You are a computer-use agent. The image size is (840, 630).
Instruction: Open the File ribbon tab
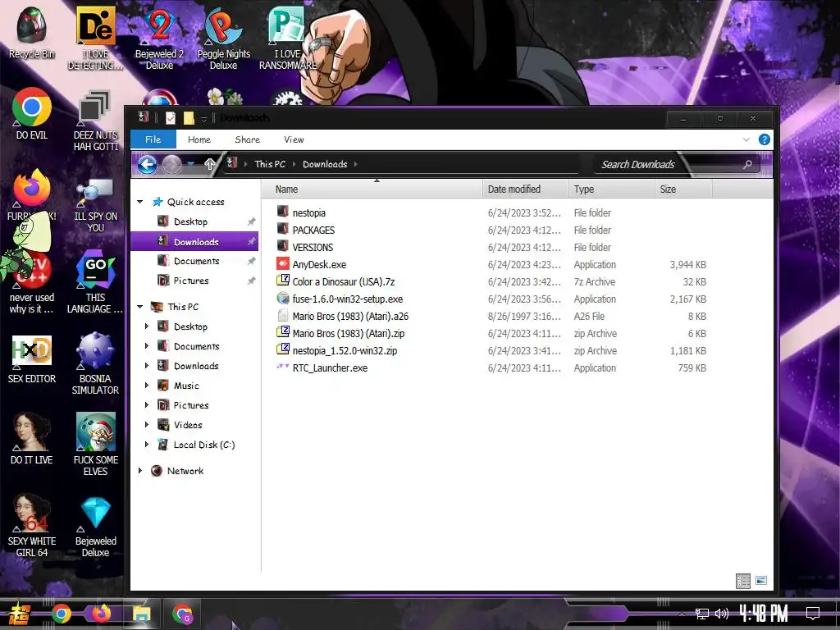tap(153, 139)
